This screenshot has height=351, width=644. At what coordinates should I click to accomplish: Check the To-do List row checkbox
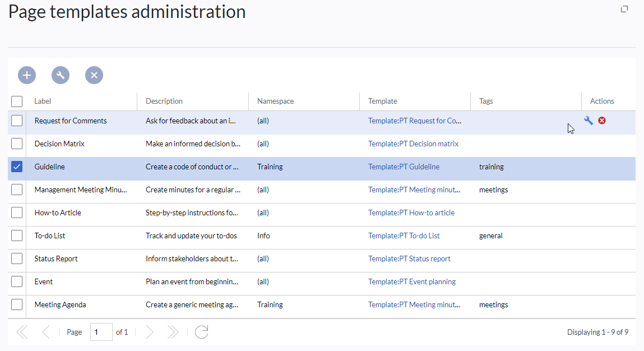tap(17, 235)
